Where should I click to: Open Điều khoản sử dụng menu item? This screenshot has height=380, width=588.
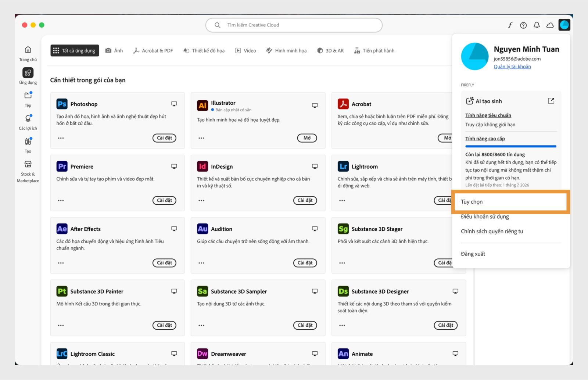click(485, 216)
